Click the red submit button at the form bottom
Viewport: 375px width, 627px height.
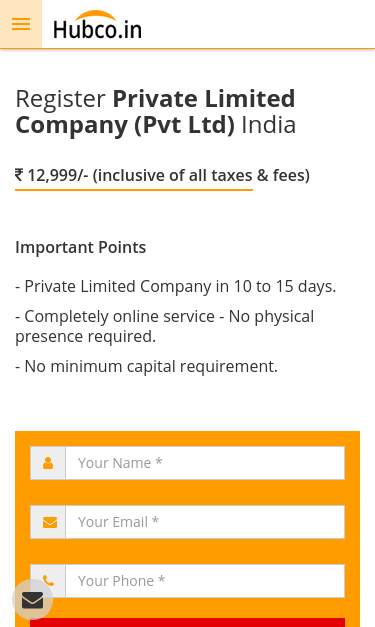[188, 623]
